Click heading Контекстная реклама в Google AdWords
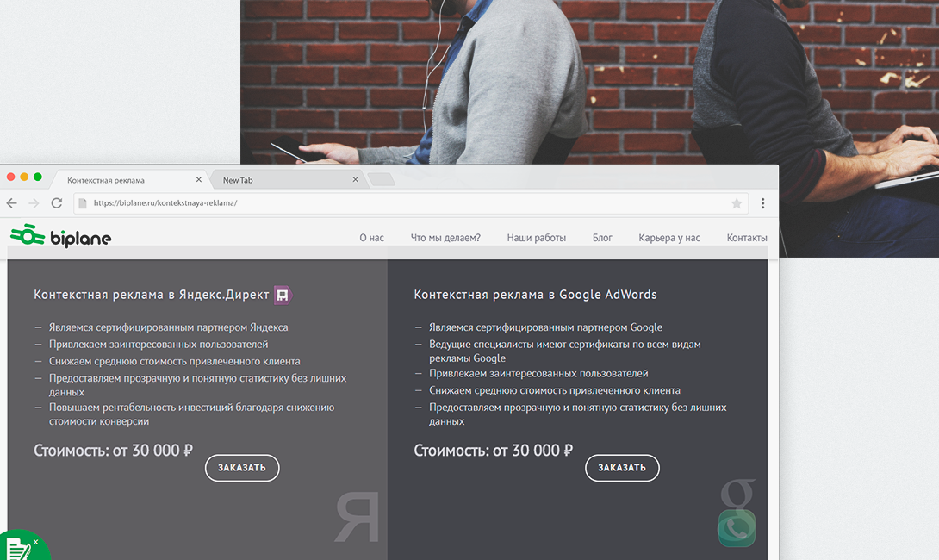This screenshot has width=939, height=560. click(535, 295)
